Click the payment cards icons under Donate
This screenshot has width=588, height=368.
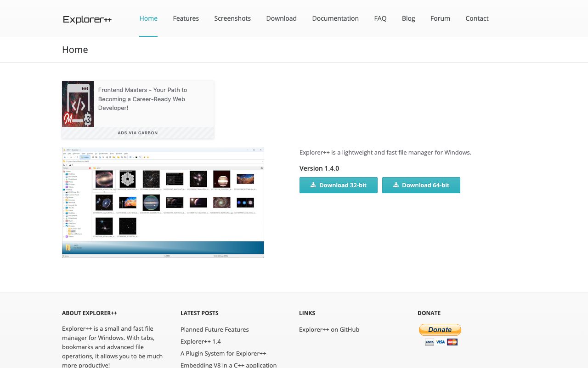pyautogui.click(x=441, y=342)
